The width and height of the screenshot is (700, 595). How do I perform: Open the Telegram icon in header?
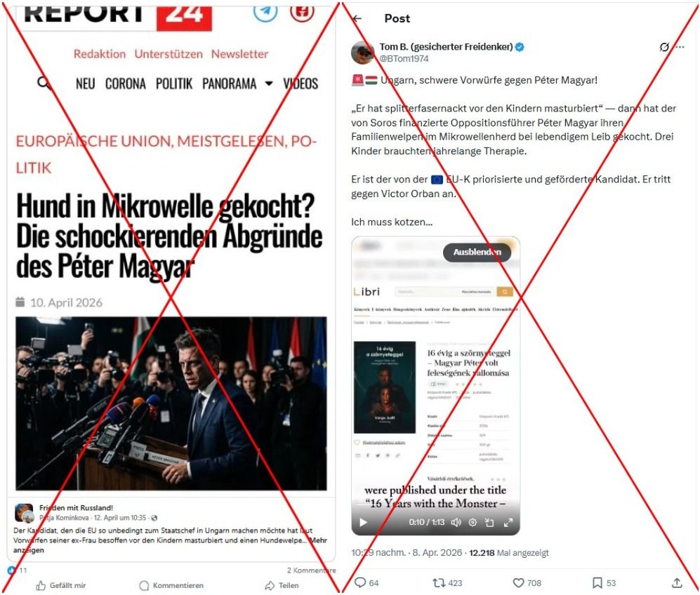tap(265, 11)
